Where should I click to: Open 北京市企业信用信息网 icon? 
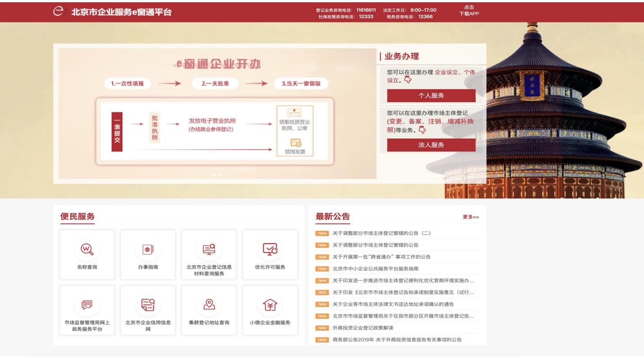click(148, 304)
